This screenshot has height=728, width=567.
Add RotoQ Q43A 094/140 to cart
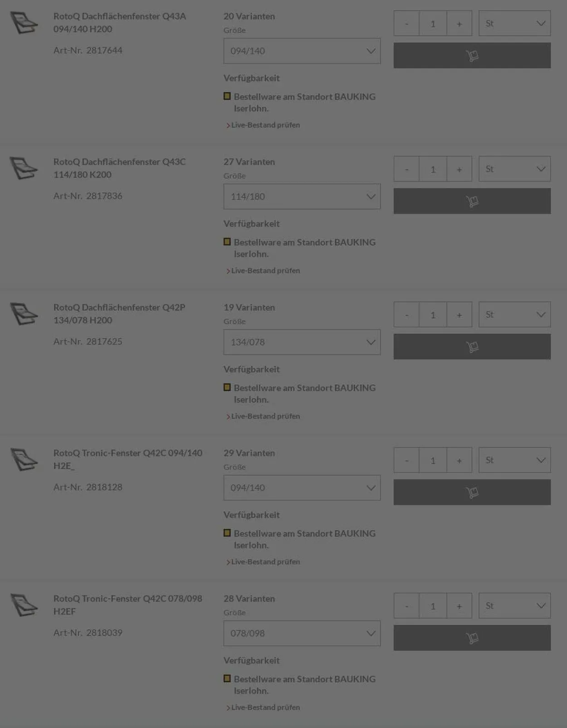pos(472,55)
